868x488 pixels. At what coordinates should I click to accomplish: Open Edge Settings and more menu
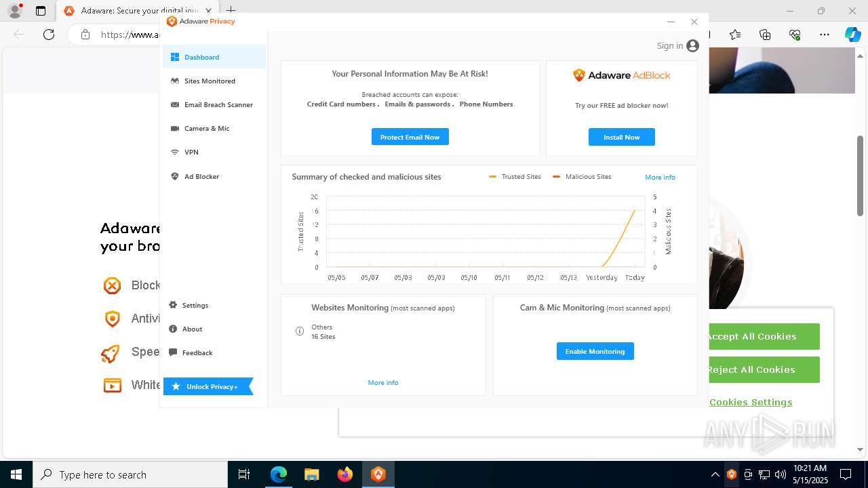pyautogui.click(x=825, y=35)
